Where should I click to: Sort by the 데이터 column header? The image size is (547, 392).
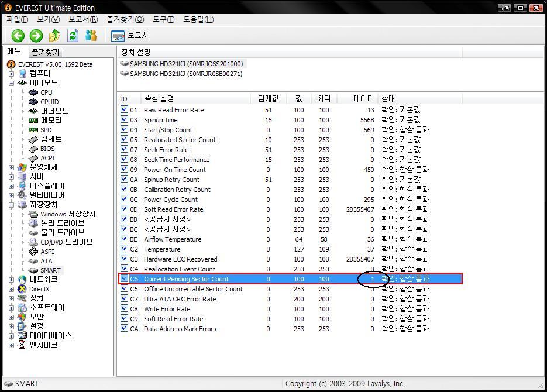coord(357,99)
